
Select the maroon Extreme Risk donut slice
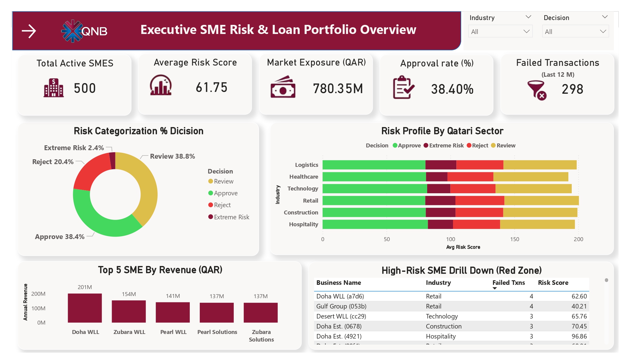[x=113, y=160]
